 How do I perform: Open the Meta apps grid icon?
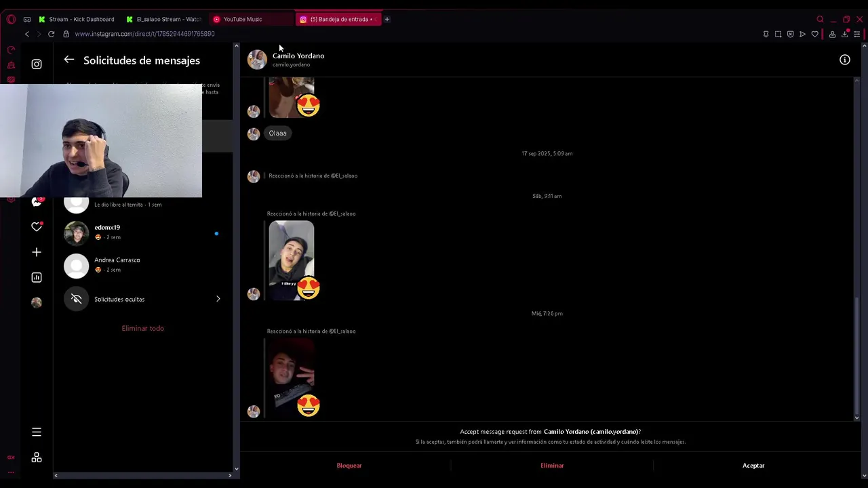pos(37,457)
